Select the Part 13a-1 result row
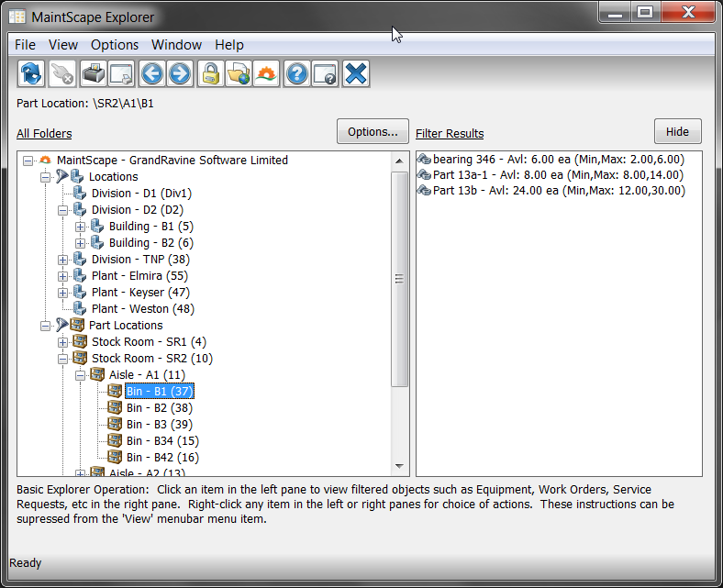723x588 pixels. (551, 175)
